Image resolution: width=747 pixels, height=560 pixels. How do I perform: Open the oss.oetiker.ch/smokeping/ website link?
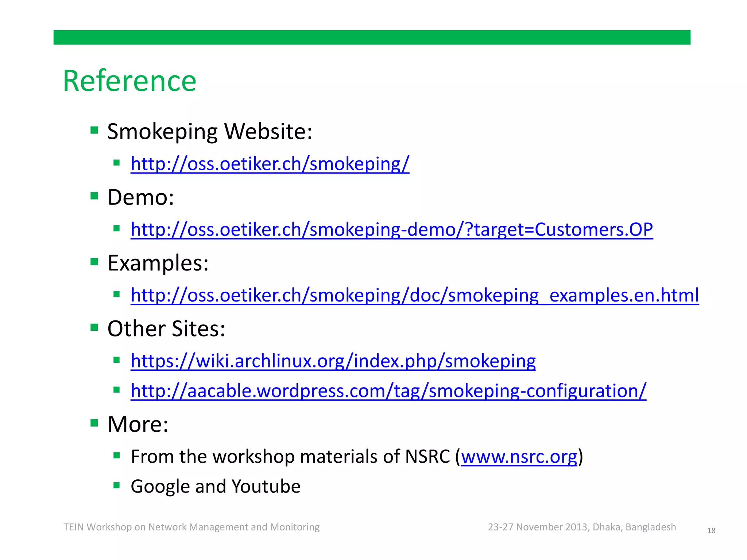point(270,164)
